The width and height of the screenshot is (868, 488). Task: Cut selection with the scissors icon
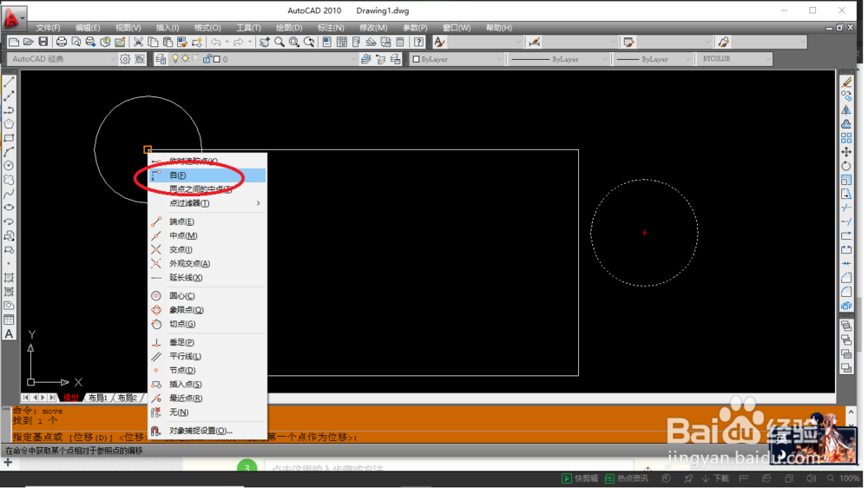pos(138,42)
